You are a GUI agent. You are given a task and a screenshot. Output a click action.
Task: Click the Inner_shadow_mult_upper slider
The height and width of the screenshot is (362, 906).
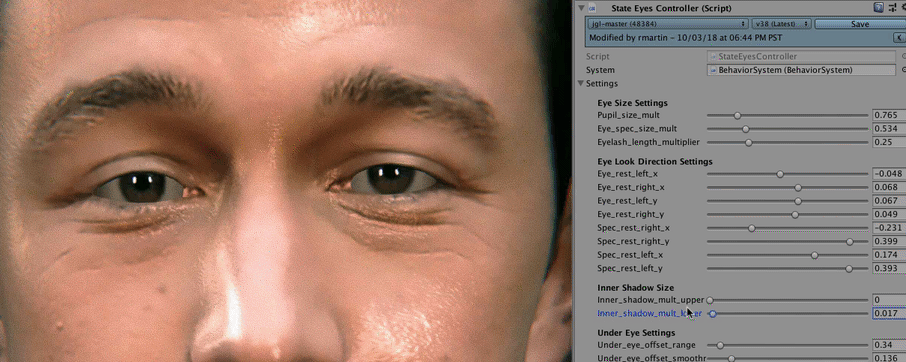tap(788, 300)
